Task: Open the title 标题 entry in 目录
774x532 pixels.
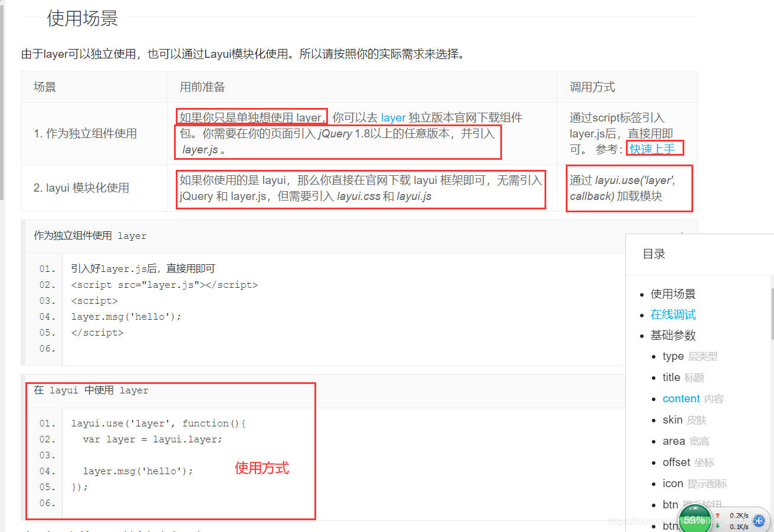Action: coord(683,377)
